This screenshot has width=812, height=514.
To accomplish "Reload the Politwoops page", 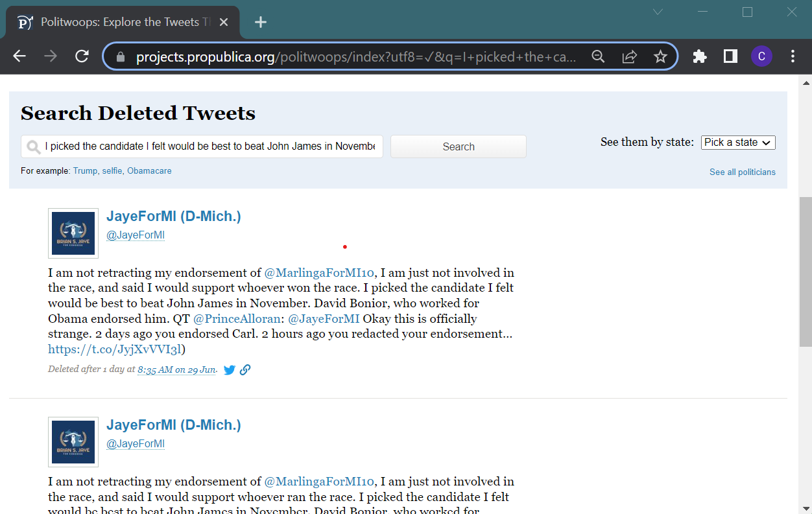I will 82,56.
